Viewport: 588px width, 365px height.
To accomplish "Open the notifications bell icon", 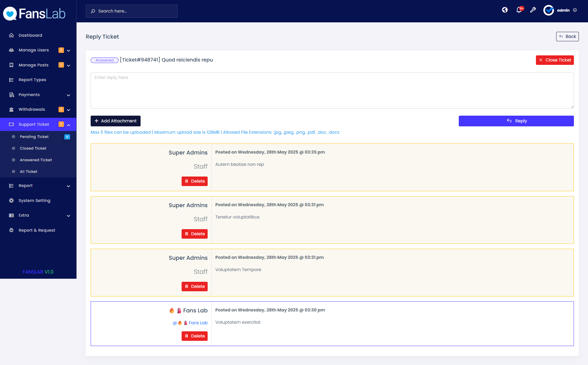I will click(519, 10).
